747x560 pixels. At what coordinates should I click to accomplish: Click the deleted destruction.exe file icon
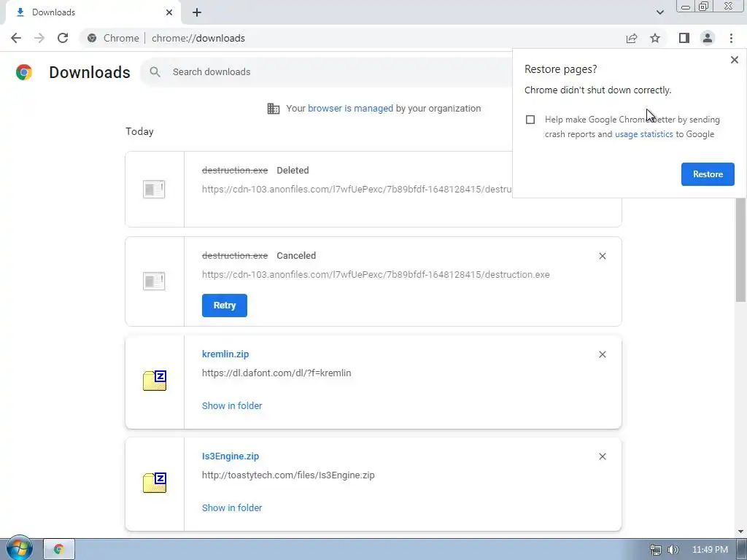(154, 189)
